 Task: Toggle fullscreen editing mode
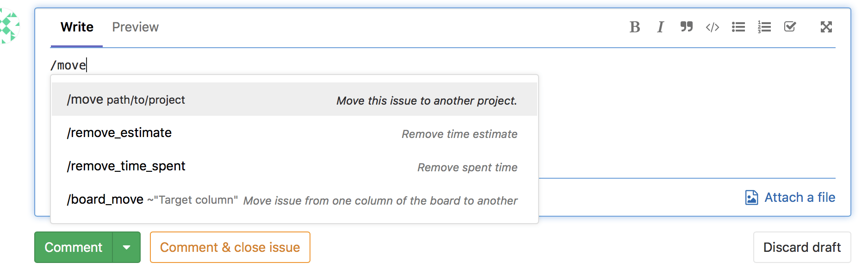point(826,27)
